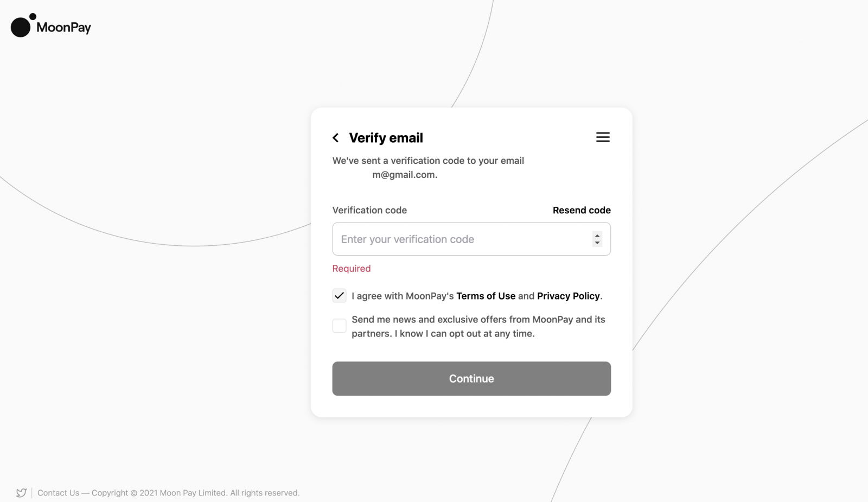
Task: Increment verification code with up arrow
Action: coord(597,236)
